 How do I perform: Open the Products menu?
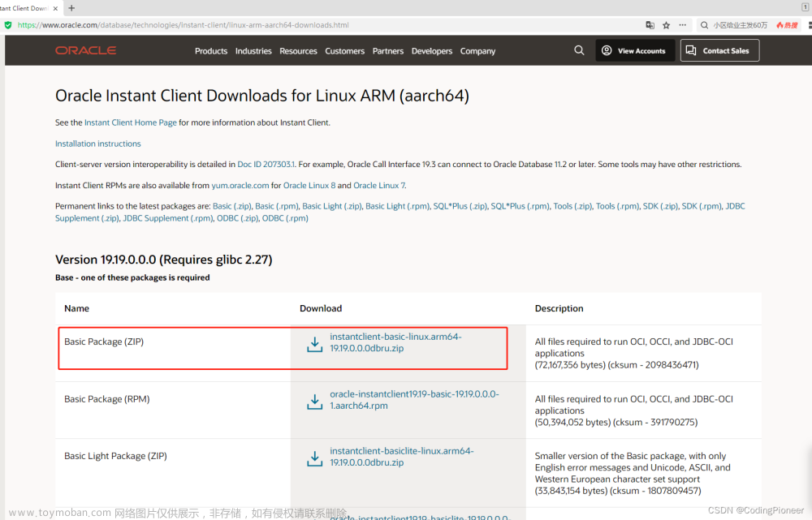pos(211,51)
